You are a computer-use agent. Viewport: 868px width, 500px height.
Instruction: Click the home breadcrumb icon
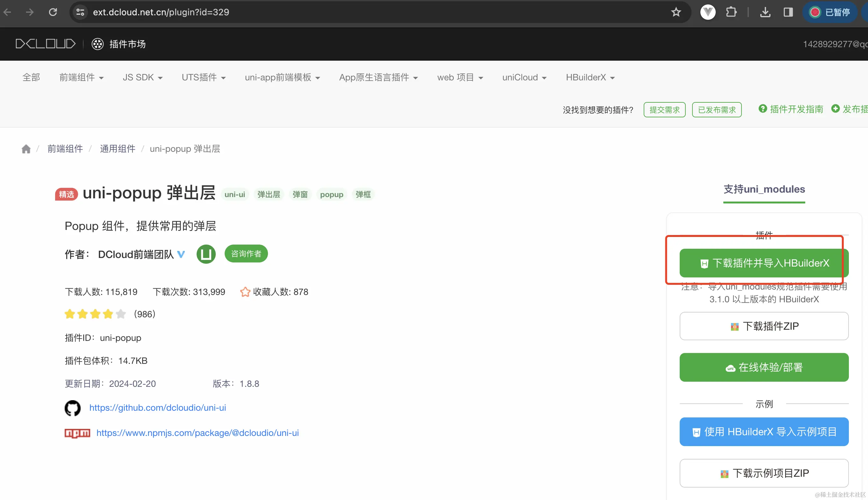pyautogui.click(x=26, y=149)
